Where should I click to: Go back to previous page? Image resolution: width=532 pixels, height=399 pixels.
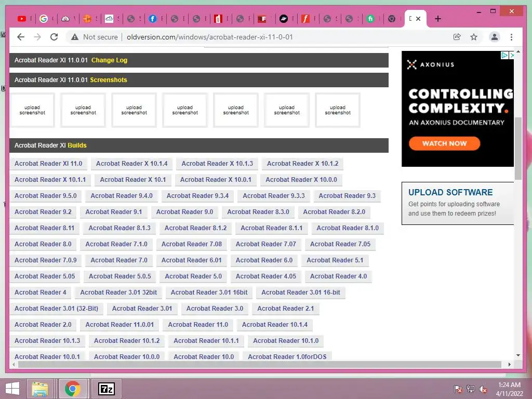tap(21, 37)
